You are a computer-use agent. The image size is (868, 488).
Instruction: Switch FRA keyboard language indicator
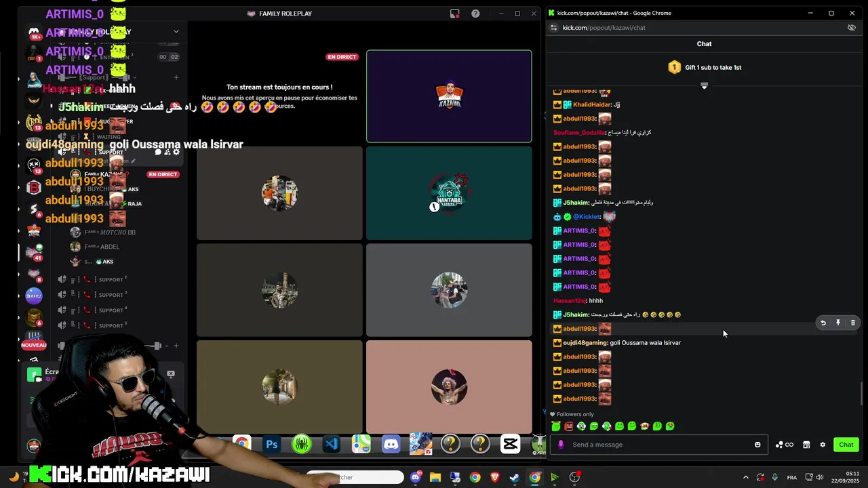[792, 478]
